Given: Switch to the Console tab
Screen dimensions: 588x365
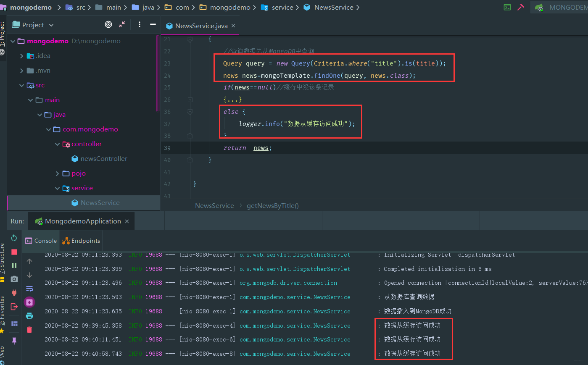Looking at the screenshot, I should 41,241.
